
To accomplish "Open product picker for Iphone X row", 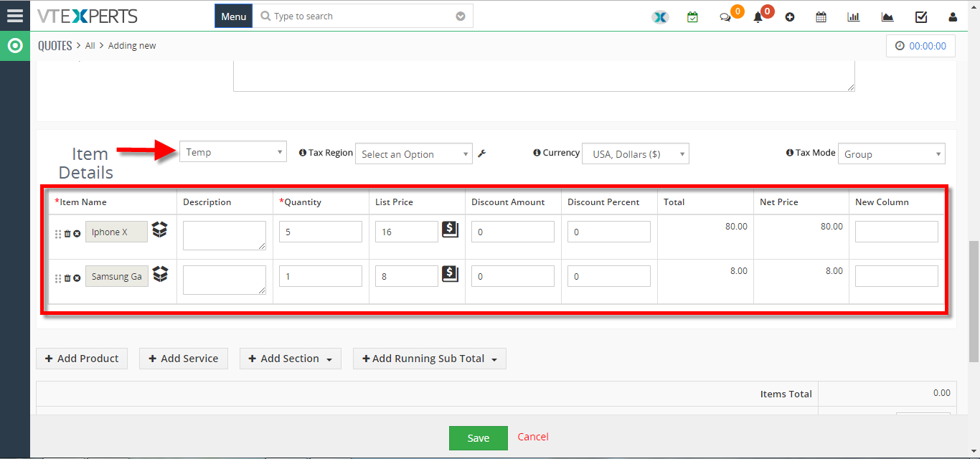I will coord(160,230).
